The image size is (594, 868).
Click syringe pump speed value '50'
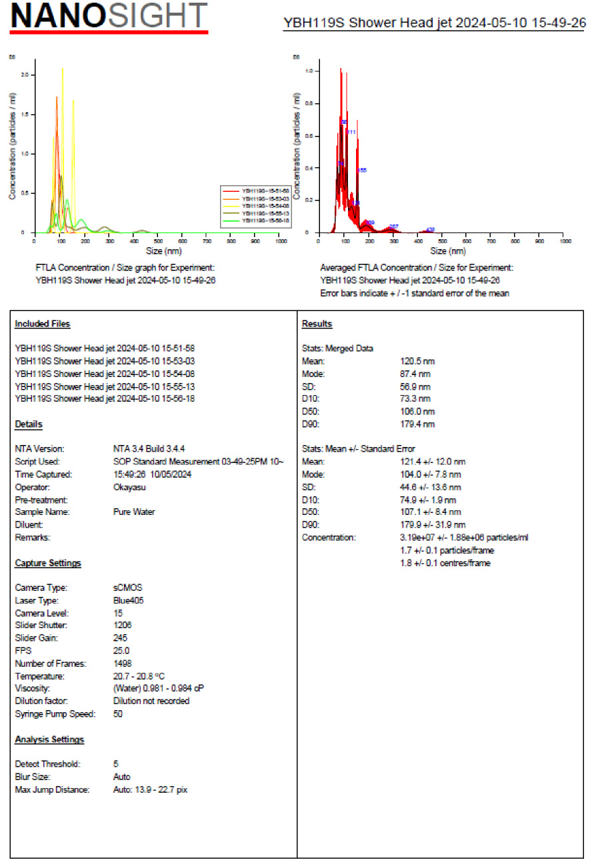point(118,713)
